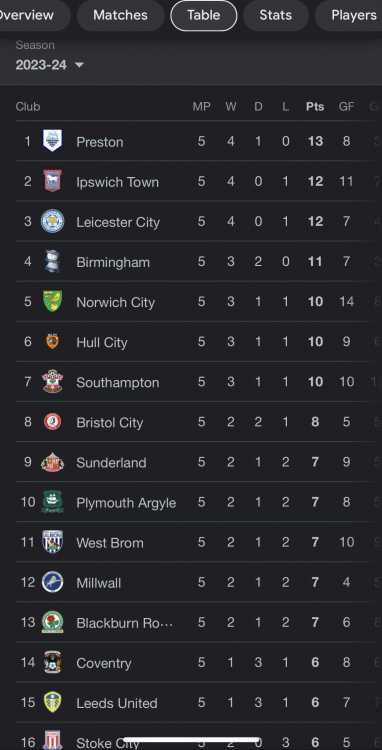Tap the Sunderland red crest icon
This screenshot has height=750, width=382.
(x=52, y=462)
